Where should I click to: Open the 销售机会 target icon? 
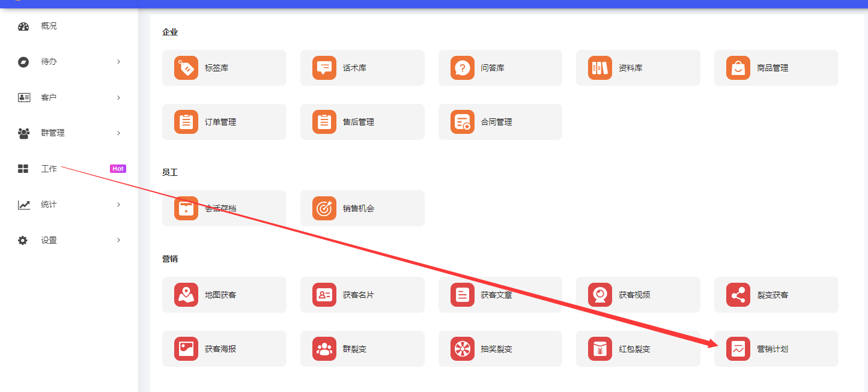324,208
